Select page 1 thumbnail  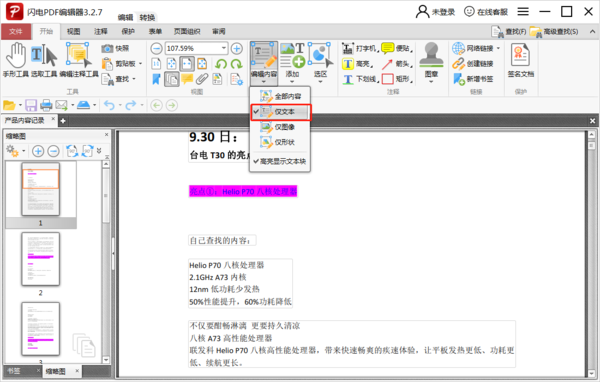pyautogui.click(x=41, y=189)
